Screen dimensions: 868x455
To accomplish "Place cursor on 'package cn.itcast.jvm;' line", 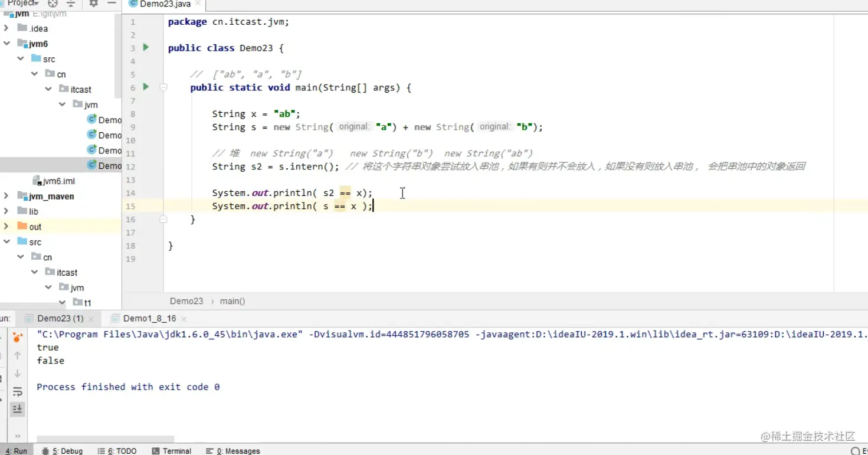I will pos(228,22).
